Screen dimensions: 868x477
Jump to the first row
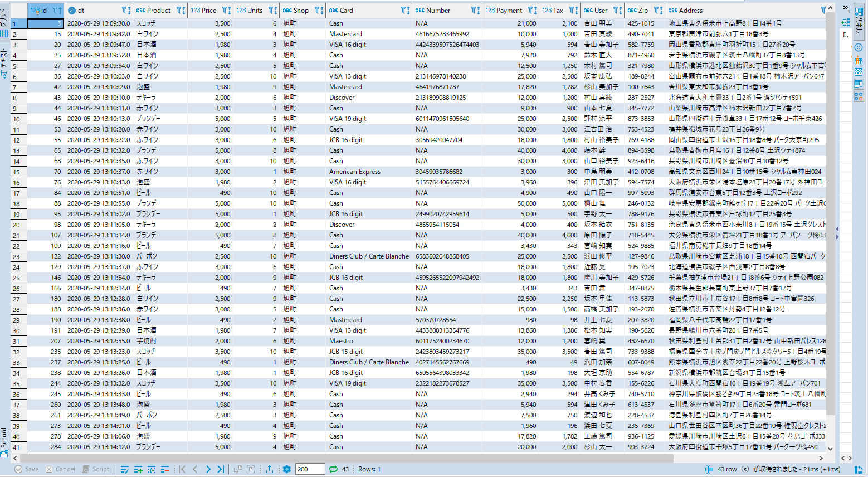[182, 469]
